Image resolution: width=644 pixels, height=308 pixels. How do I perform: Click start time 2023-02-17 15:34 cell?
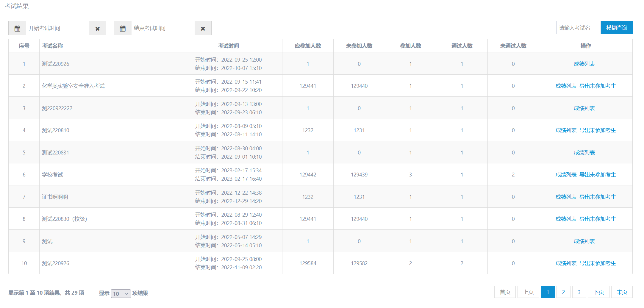point(229,171)
